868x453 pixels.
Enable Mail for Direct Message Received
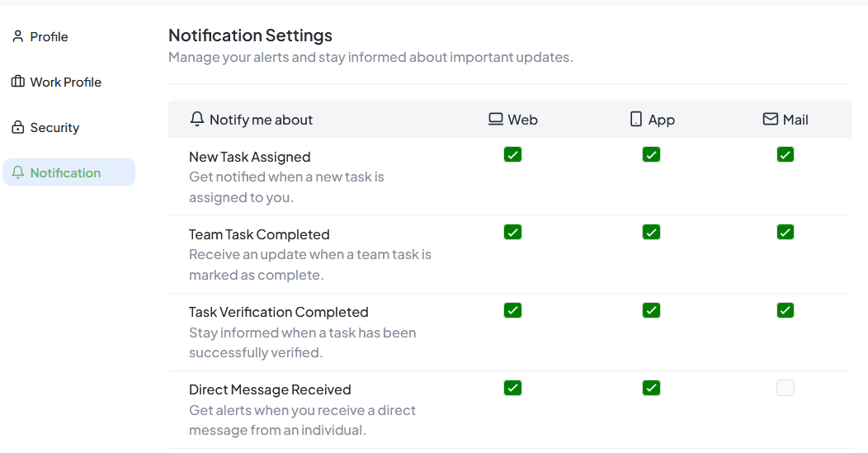click(x=785, y=388)
